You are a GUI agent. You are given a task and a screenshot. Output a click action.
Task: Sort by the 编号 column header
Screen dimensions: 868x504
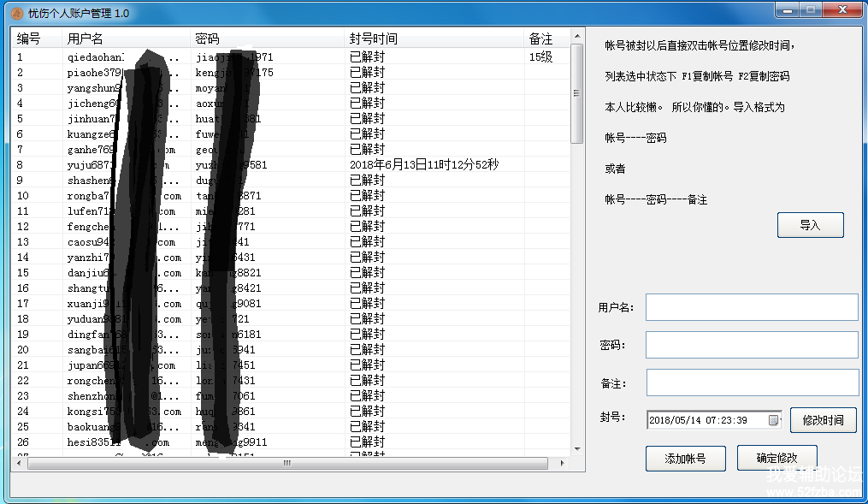click(37, 39)
